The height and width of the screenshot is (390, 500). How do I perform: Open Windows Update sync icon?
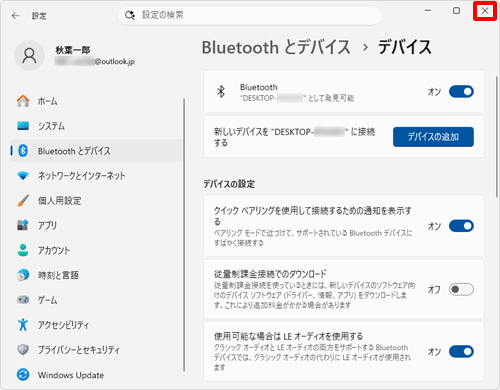tap(23, 375)
